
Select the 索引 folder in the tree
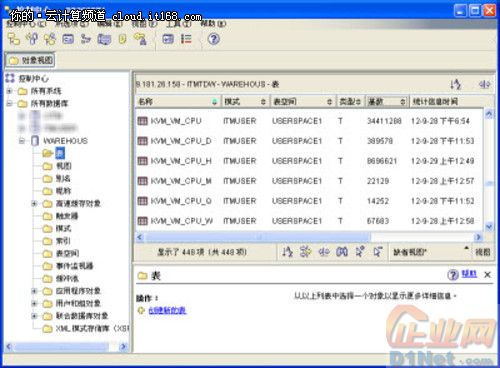click(63, 241)
